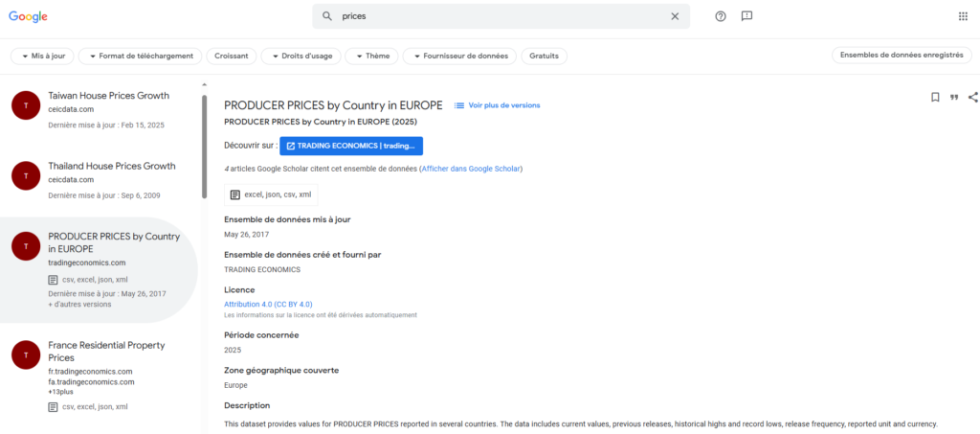Open the Droits d'usage dropdown
This screenshot has width=980, height=434.
(x=301, y=57)
